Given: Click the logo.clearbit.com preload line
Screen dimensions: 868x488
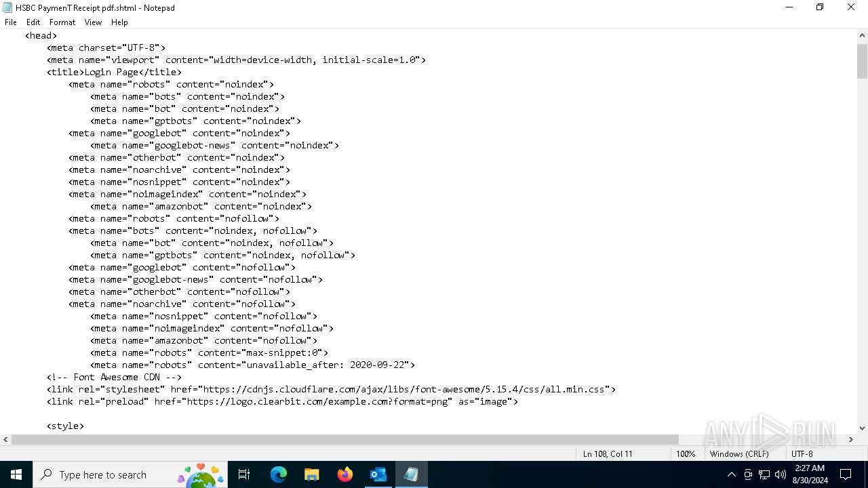Looking at the screenshot, I should pos(283,402).
